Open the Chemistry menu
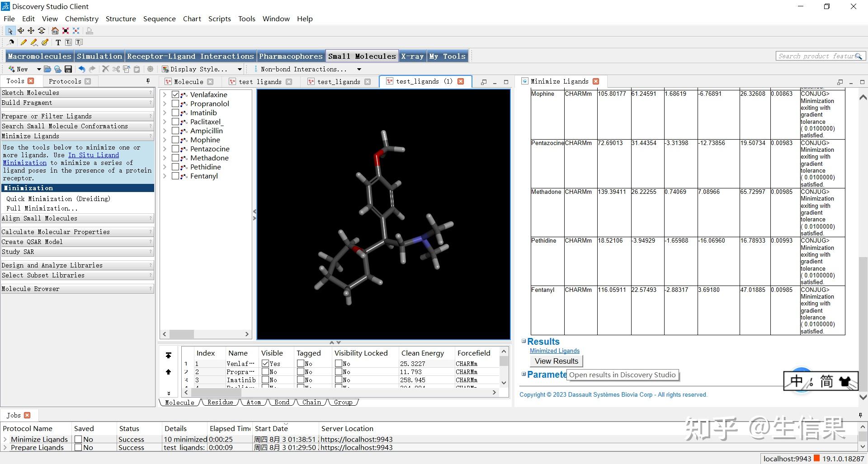This screenshot has height=464, width=868. [81, 19]
